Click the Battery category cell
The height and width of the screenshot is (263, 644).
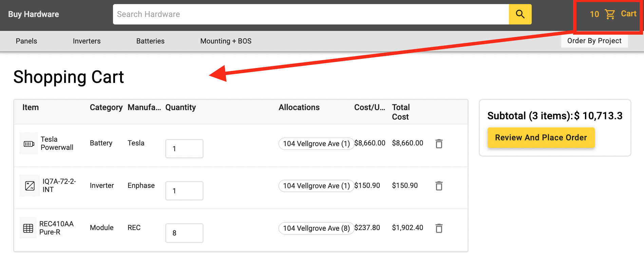101,143
